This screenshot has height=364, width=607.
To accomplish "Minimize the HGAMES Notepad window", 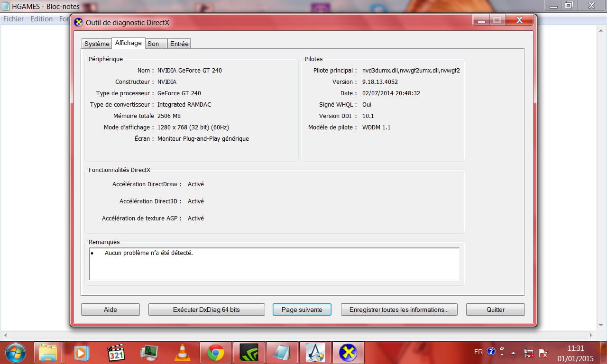I will click(552, 6).
